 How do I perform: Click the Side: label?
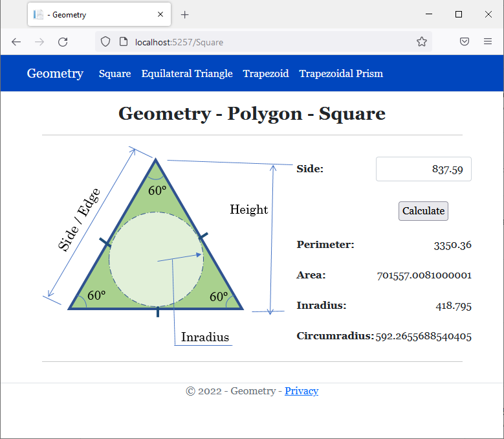point(310,169)
